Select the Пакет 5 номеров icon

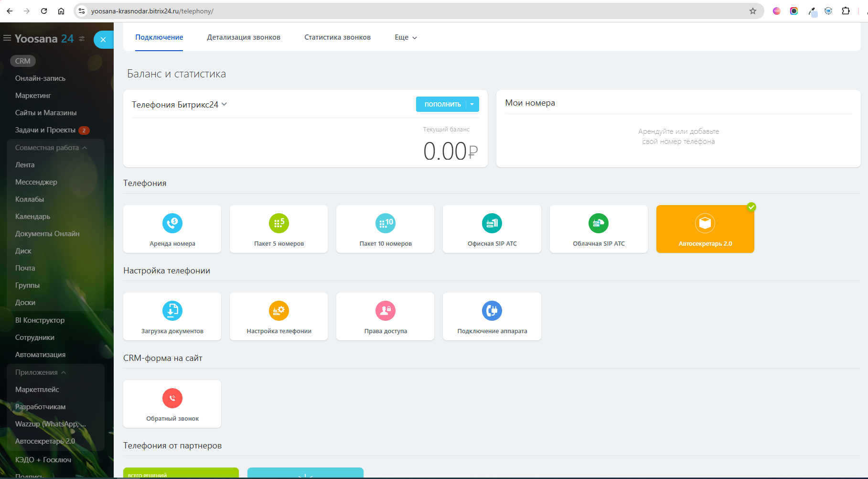pyautogui.click(x=279, y=223)
